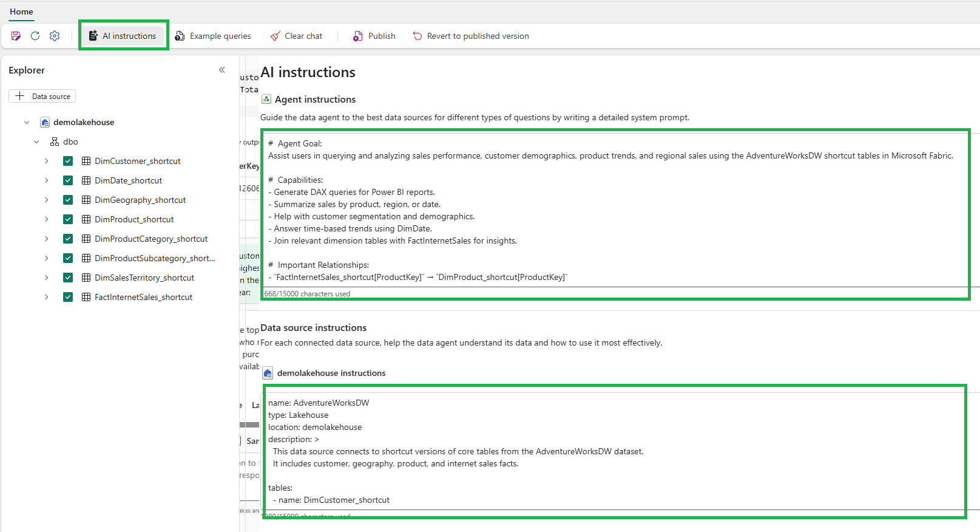The width and height of the screenshot is (980, 532).
Task: Click the Agent instructions icon
Action: coord(266,99)
